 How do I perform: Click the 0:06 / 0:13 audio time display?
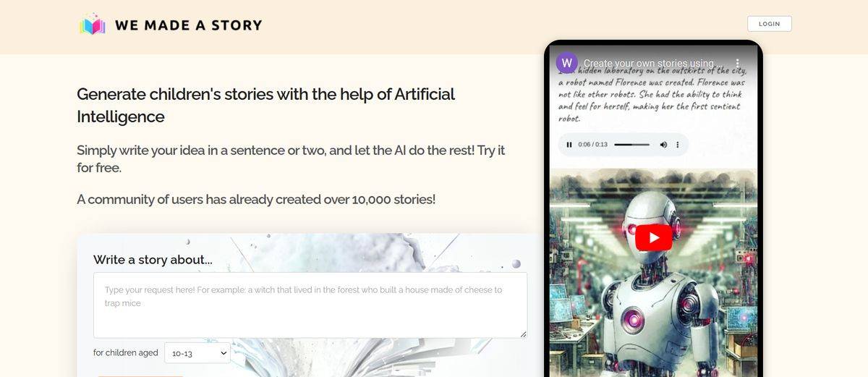[x=593, y=145]
